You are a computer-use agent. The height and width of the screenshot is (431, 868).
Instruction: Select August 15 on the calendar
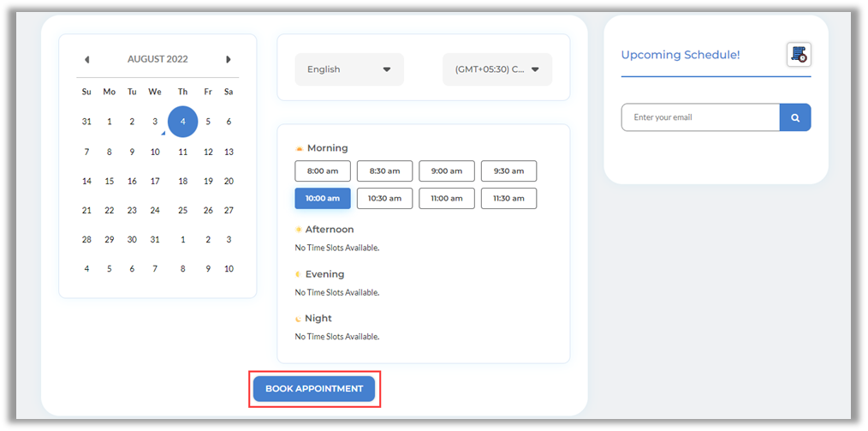(109, 181)
